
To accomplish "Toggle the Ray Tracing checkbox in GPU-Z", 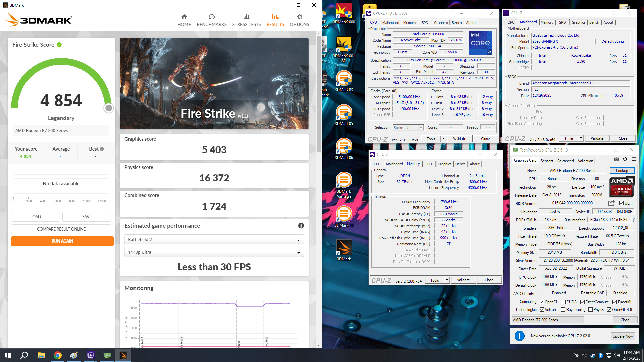I will pyautogui.click(x=563, y=310).
